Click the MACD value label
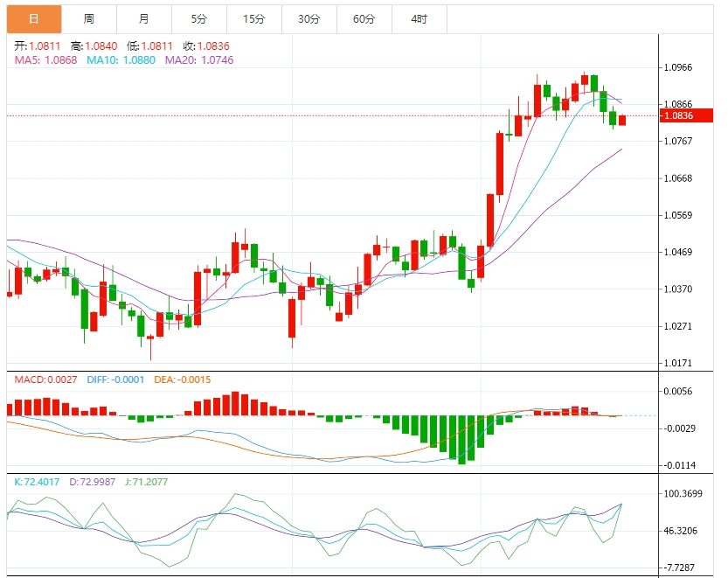728x578 pixels. 45,380
